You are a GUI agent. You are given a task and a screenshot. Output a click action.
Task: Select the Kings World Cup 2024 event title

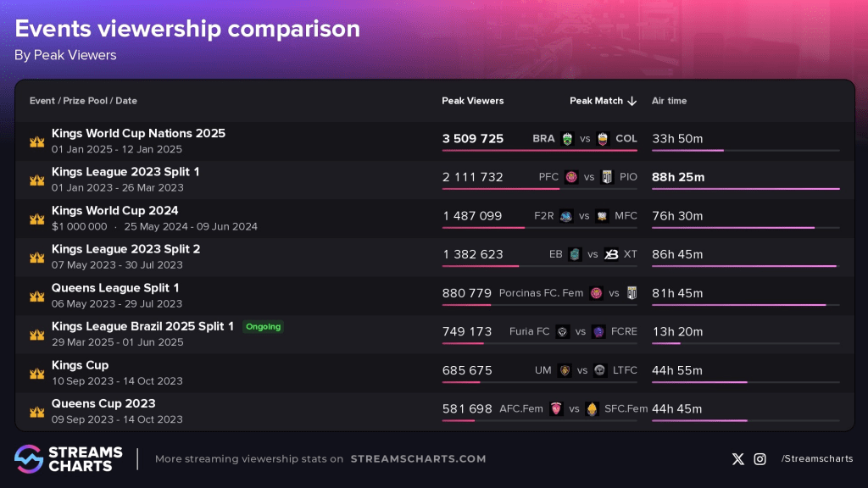click(115, 211)
